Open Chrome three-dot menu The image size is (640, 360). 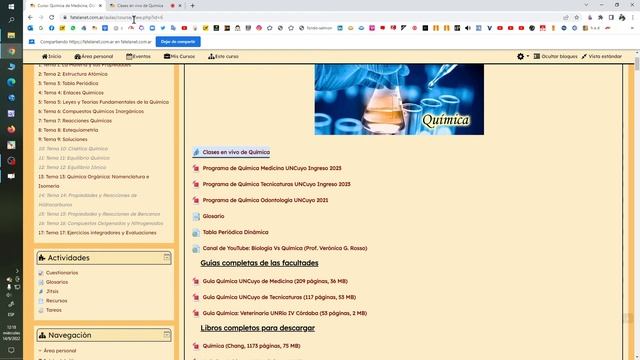[x=633, y=18]
